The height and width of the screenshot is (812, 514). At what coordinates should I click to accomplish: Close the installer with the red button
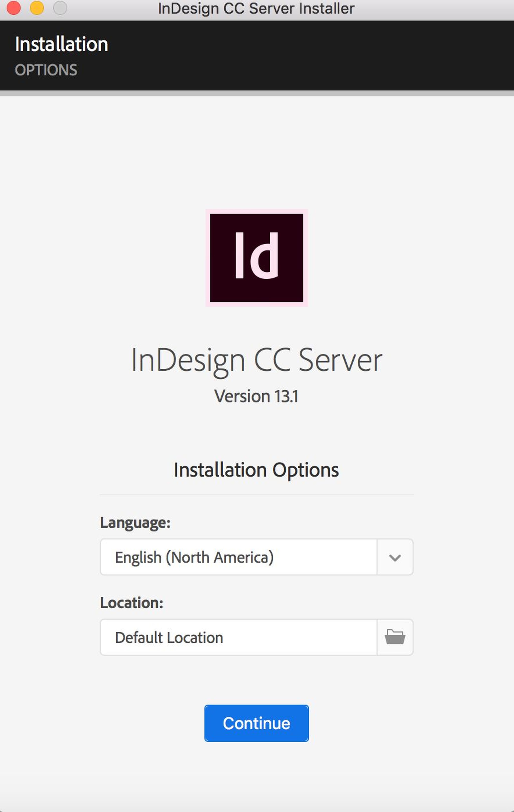coord(14,8)
